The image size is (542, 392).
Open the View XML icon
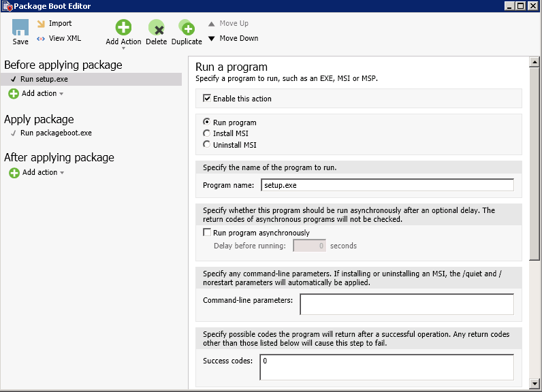pos(42,38)
